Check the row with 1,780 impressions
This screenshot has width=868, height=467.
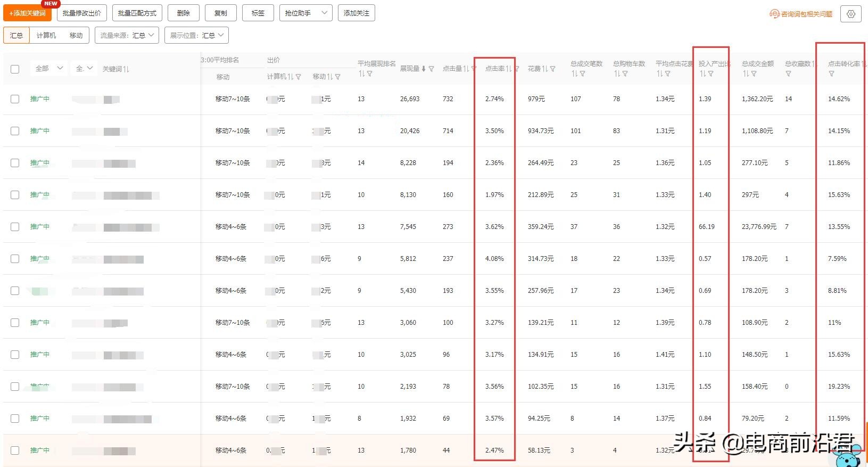(15, 450)
